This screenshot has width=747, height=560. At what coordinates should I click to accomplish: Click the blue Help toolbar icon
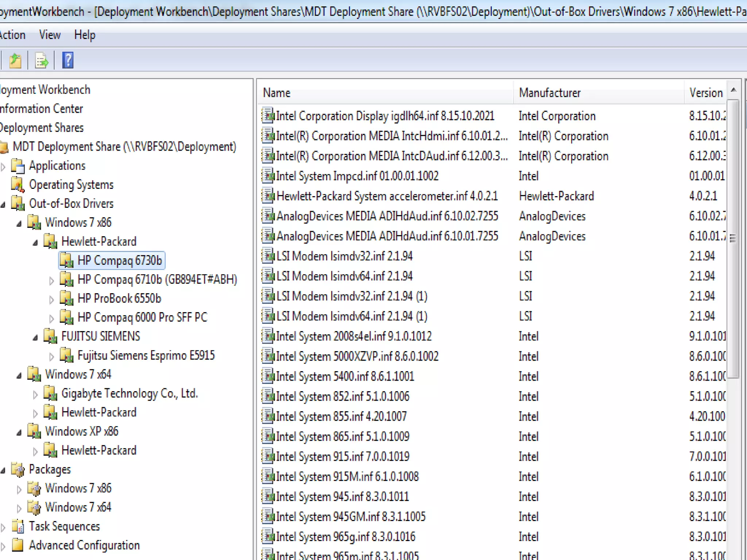(68, 60)
